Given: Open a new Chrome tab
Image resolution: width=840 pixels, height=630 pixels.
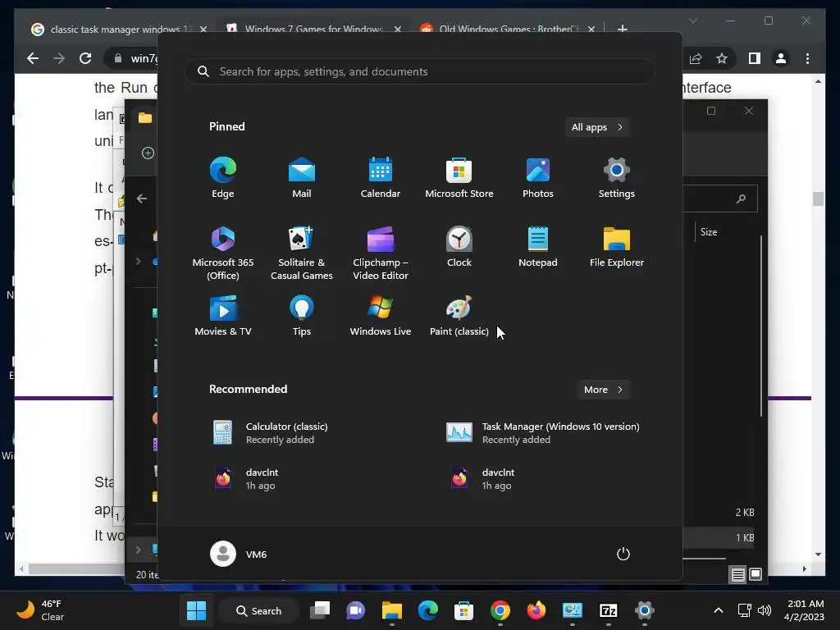Looking at the screenshot, I should (623, 29).
